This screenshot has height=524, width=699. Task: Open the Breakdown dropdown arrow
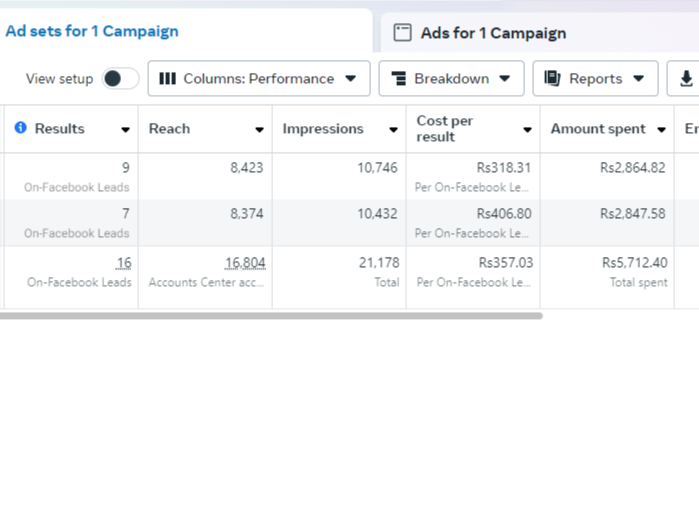pyautogui.click(x=504, y=79)
